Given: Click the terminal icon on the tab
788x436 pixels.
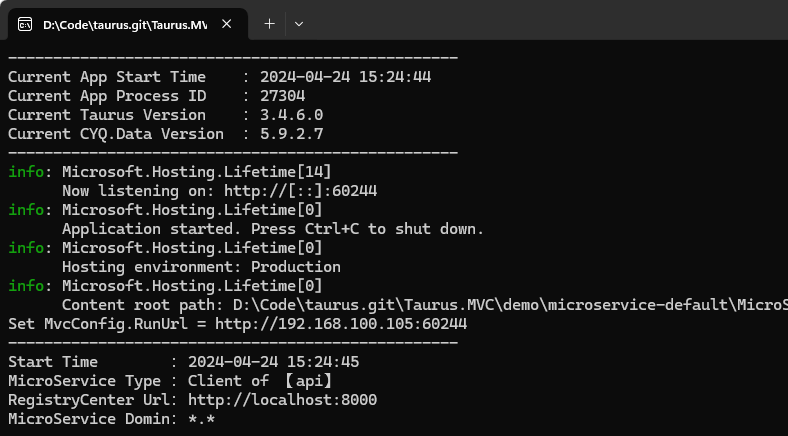Looking at the screenshot, I should [x=25, y=24].
